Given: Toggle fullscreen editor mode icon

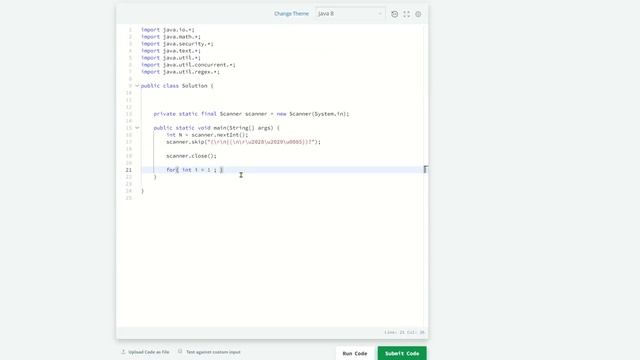Looking at the screenshot, I should pos(407,14).
